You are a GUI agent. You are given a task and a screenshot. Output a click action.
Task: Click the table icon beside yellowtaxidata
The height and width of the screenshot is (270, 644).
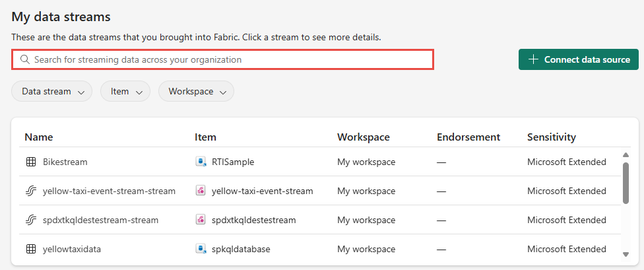31,249
